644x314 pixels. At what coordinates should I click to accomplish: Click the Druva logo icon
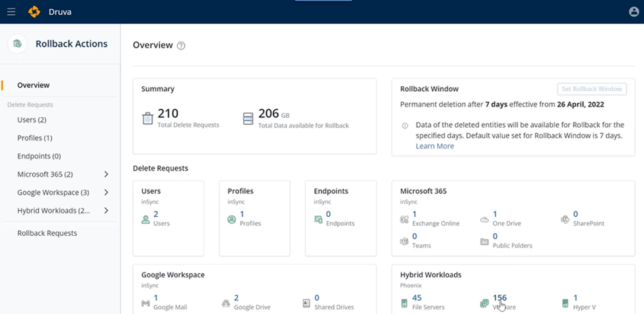(x=34, y=12)
